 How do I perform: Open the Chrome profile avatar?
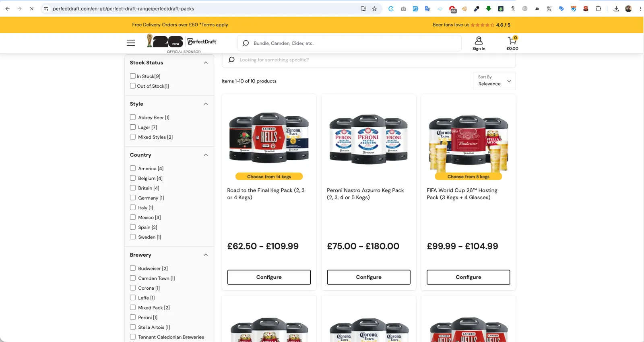[x=628, y=8]
